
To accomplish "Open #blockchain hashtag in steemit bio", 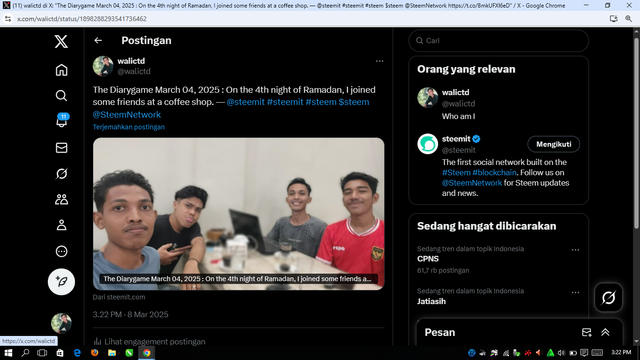I will [494, 173].
